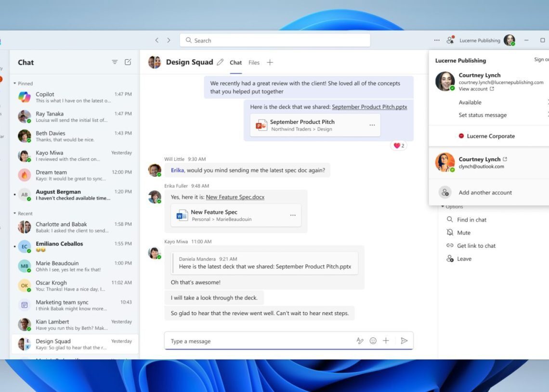
Task: Open the Marie Beaudouin chat
Action: point(75,266)
